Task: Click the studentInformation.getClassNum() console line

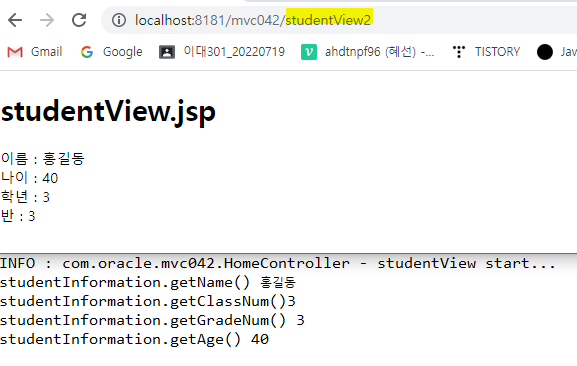Action: pos(148,302)
